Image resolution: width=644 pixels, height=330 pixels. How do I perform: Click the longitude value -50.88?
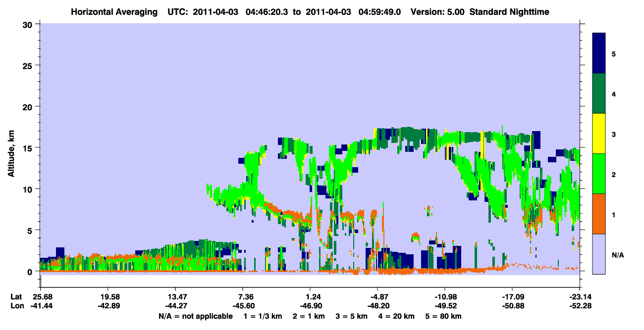pyautogui.click(x=512, y=306)
